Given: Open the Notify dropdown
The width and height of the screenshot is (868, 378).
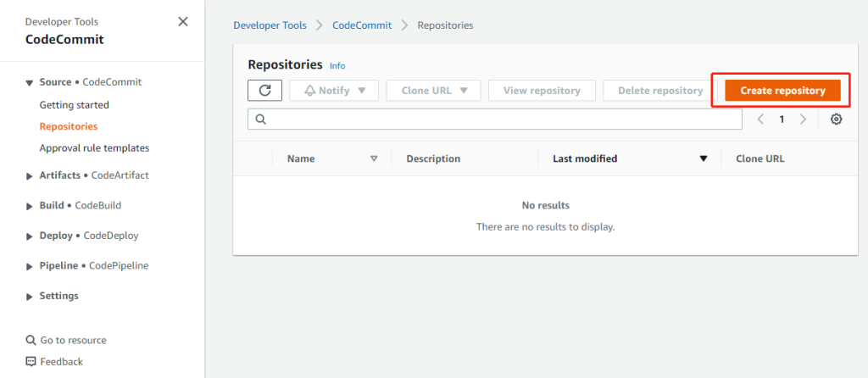Looking at the screenshot, I should [335, 91].
